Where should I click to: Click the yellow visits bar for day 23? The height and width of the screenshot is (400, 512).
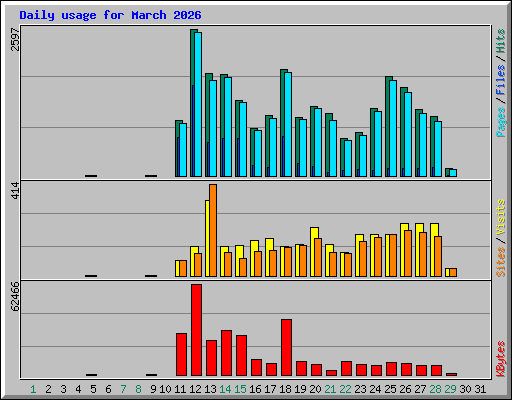click(x=358, y=255)
